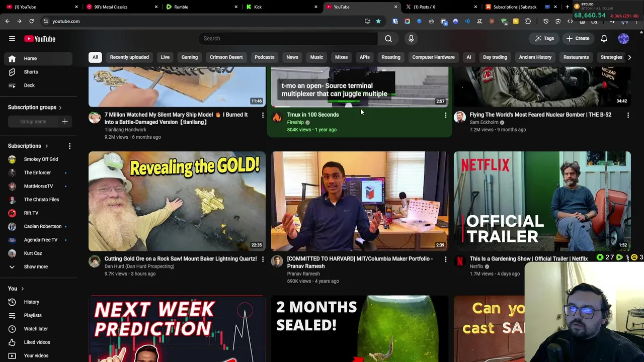Screen dimensions: 644x362
Task: Reload the current page
Action: pyautogui.click(x=31, y=21)
